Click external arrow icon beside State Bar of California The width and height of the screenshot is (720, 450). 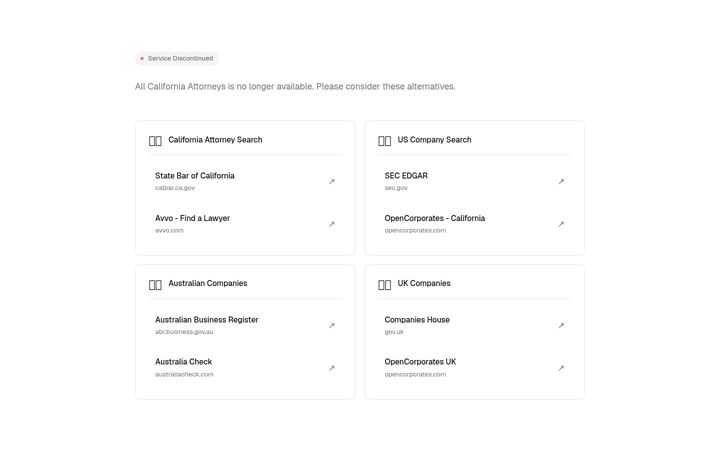click(x=332, y=182)
